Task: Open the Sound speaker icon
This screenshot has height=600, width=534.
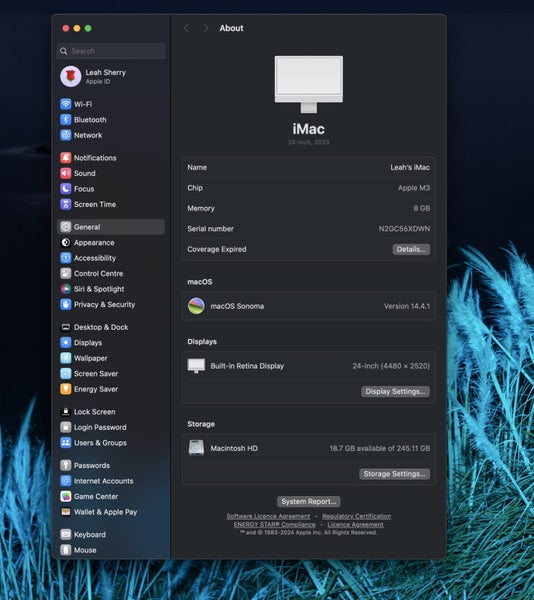Action: pos(66,173)
